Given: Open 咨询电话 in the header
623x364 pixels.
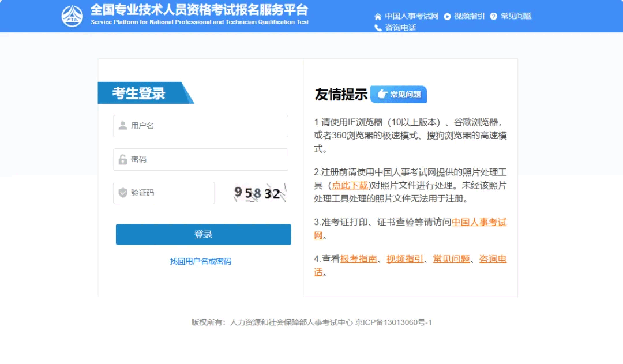Looking at the screenshot, I should (x=400, y=28).
